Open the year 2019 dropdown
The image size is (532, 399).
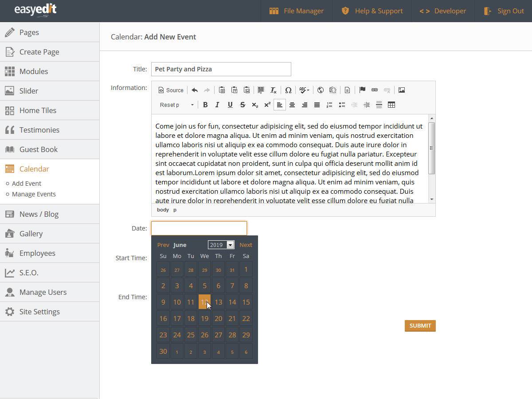point(221,245)
